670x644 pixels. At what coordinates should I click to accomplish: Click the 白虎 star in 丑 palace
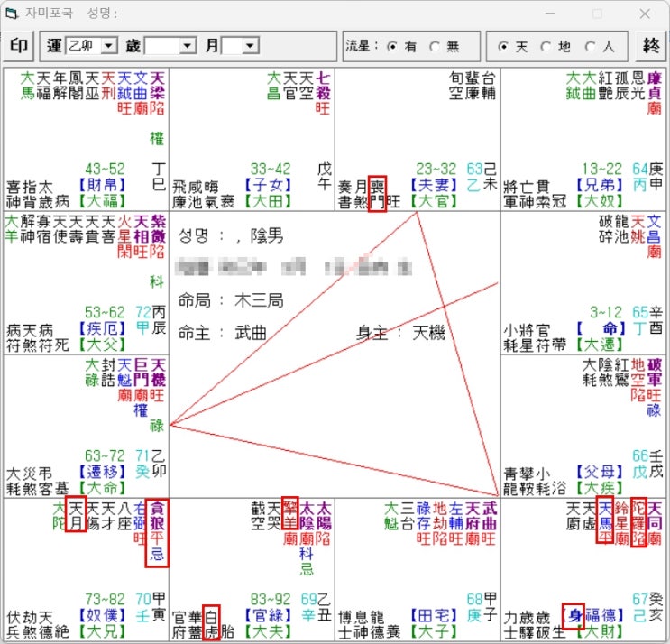point(211,623)
